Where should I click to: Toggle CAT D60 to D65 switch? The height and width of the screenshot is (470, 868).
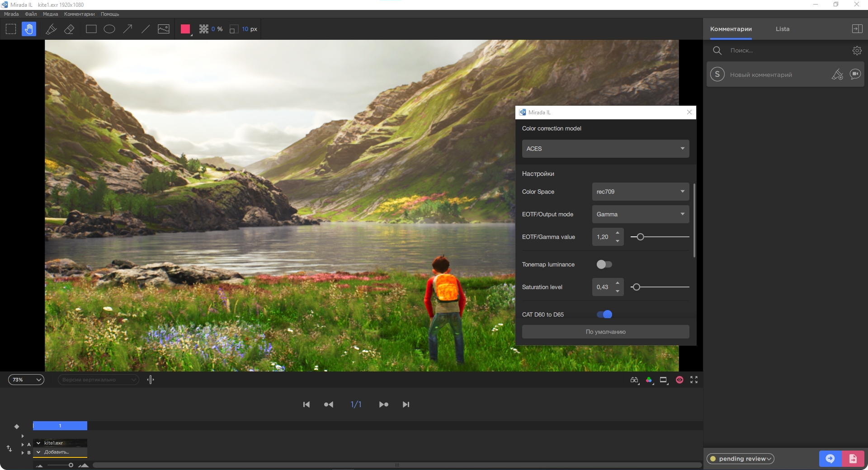(604, 314)
